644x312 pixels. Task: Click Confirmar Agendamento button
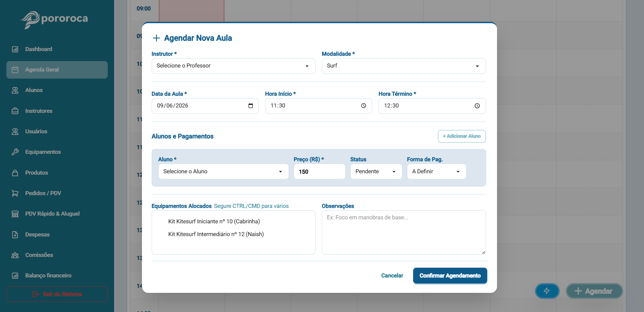pyautogui.click(x=450, y=276)
